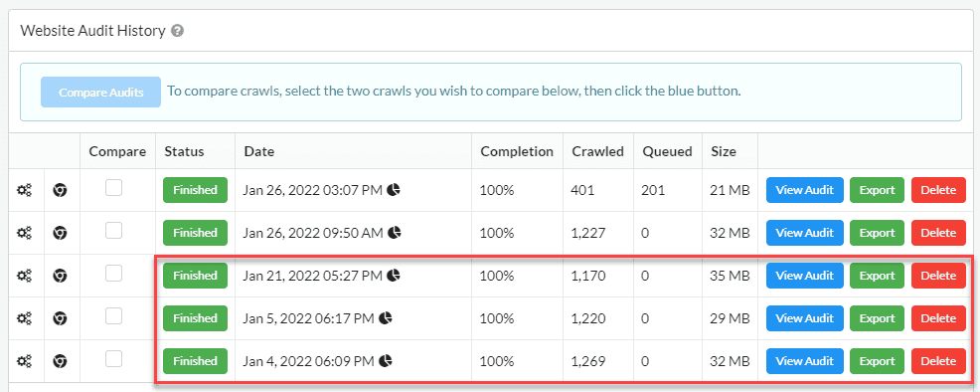The height and width of the screenshot is (392, 980).
Task: Click pie chart icon after Jan 4 06:09 PM
Action: [x=387, y=361]
